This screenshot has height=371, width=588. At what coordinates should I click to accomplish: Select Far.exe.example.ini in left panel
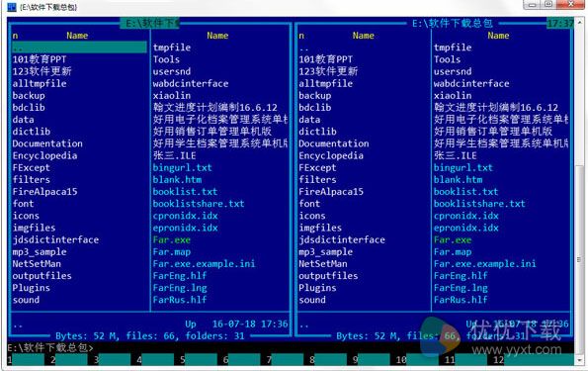coord(204,263)
